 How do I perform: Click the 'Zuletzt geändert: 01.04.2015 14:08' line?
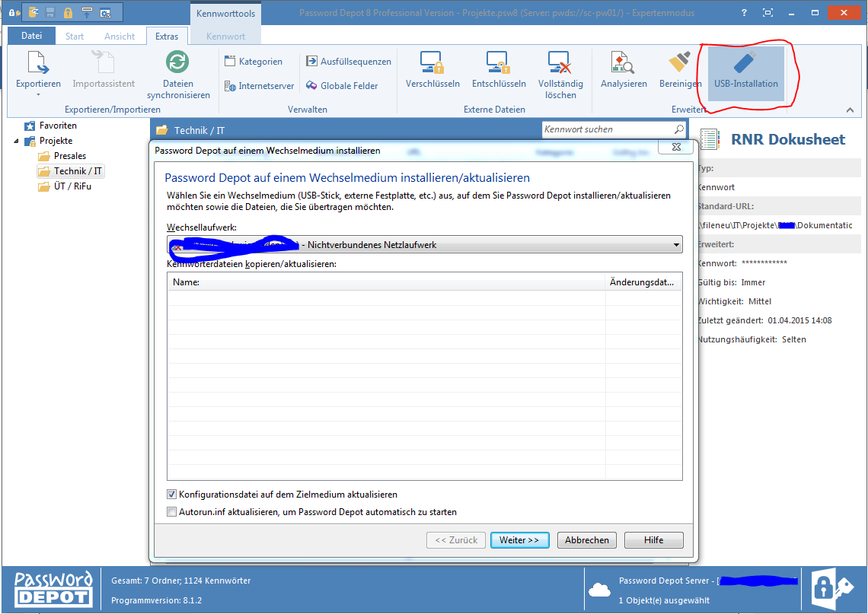pos(765,320)
